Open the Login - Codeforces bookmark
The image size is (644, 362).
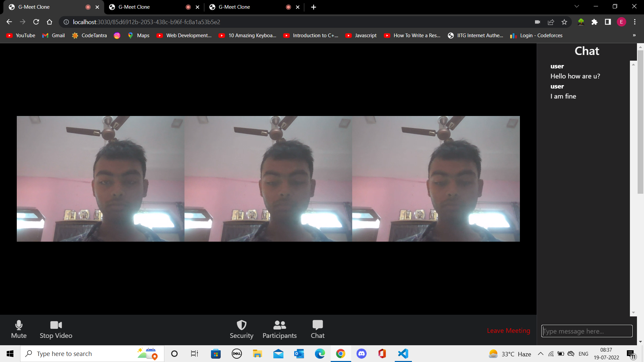tap(536, 36)
